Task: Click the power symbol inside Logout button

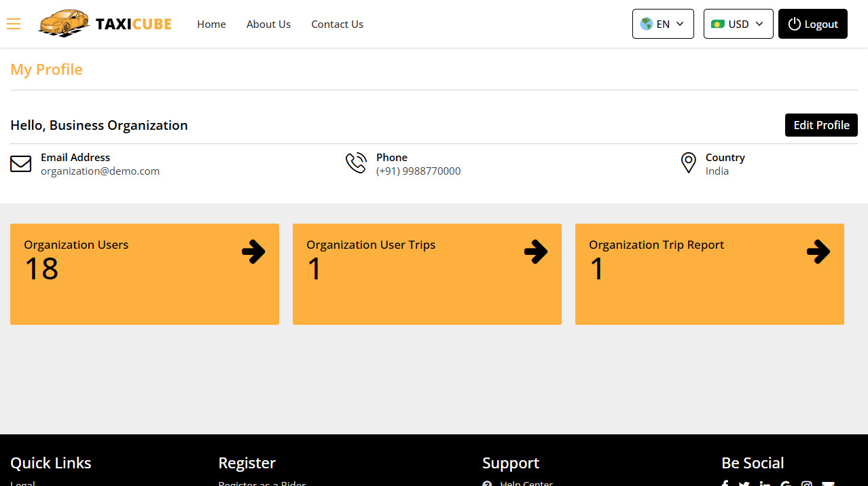Action: (x=794, y=23)
